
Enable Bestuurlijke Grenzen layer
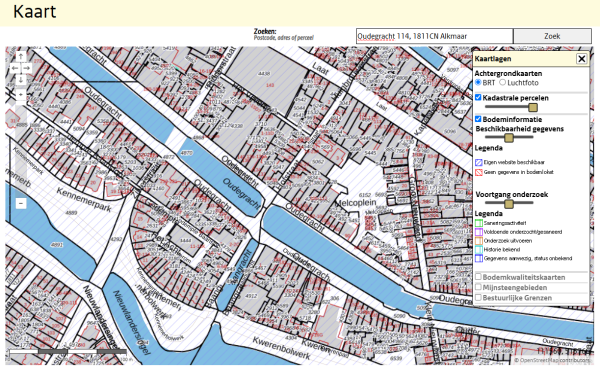click(478, 297)
